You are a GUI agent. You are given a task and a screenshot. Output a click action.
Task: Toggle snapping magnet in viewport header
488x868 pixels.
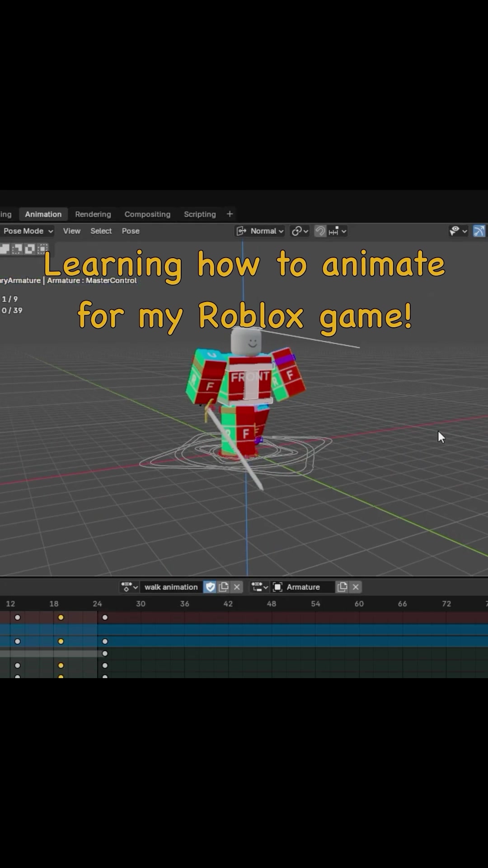tap(320, 231)
